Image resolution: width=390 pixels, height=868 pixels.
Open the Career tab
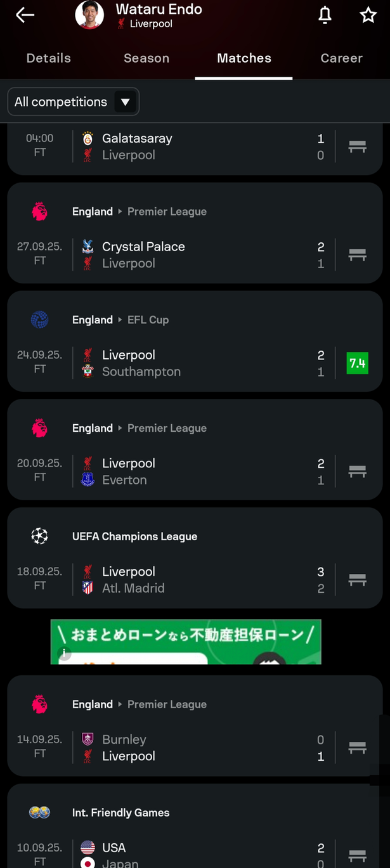click(341, 58)
